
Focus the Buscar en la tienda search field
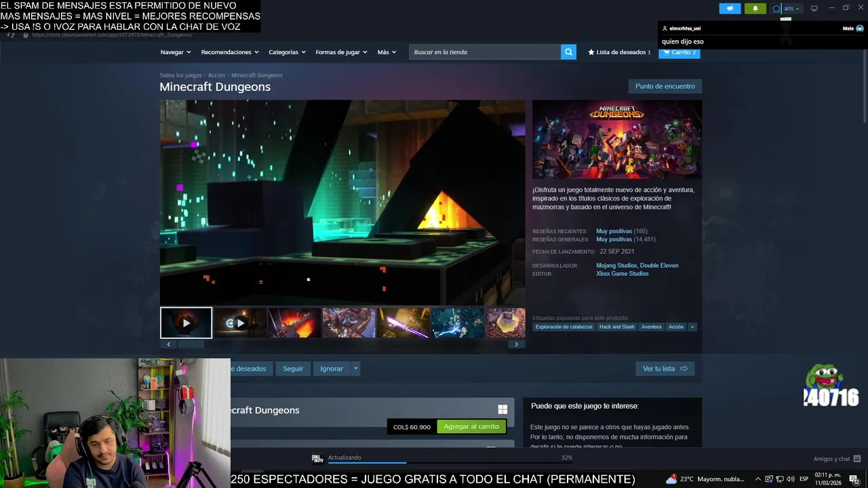(x=485, y=52)
